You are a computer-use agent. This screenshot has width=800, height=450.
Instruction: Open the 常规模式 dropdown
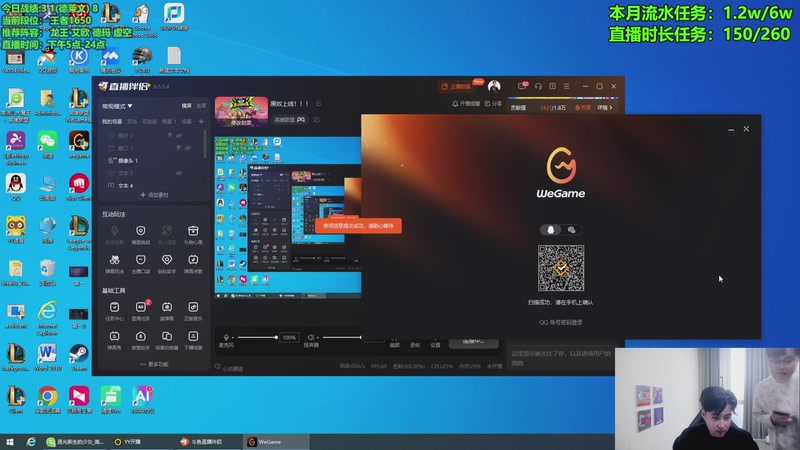[x=117, y=106]
